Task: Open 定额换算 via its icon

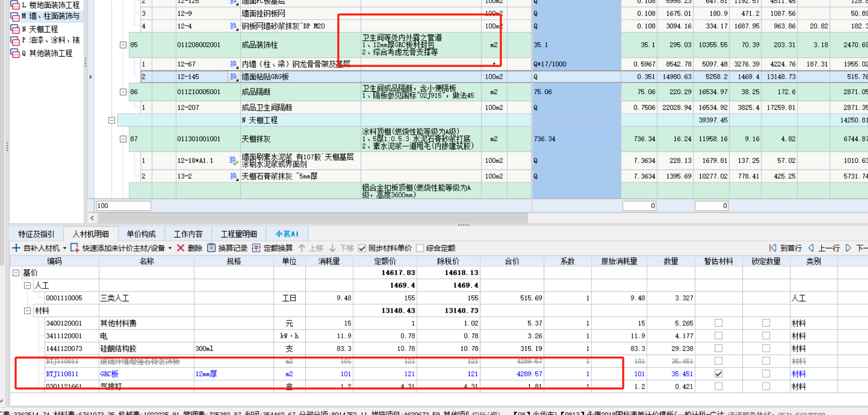Action: tap(256, 248)
